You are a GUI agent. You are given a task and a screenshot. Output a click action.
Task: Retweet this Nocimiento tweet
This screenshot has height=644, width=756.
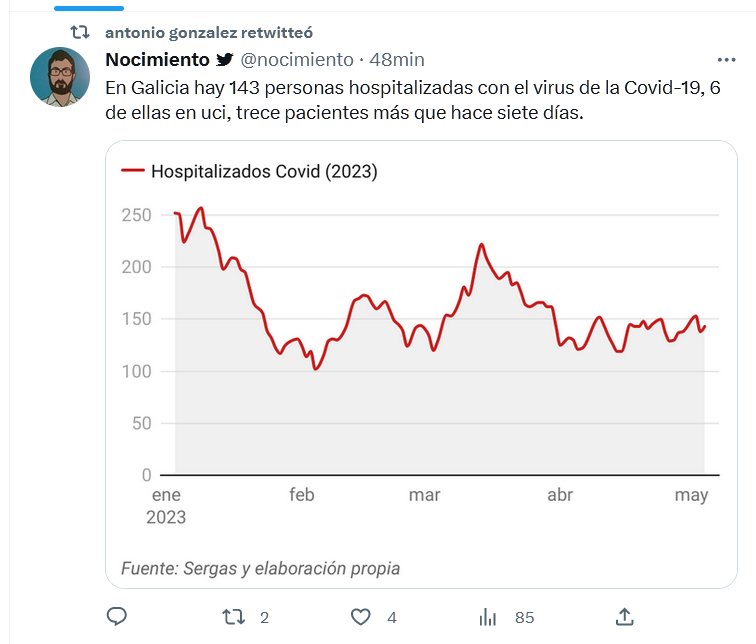pyautogui.click(x=234, y=617)
